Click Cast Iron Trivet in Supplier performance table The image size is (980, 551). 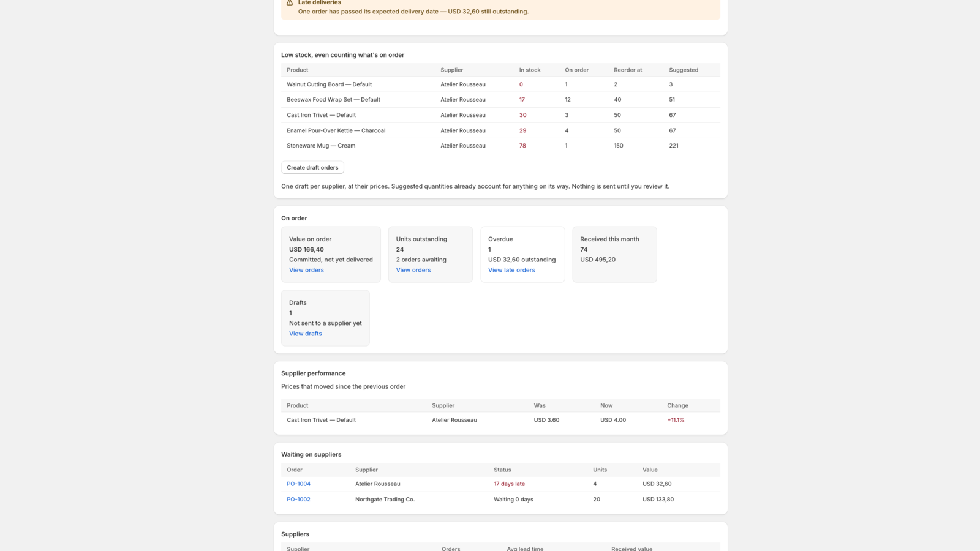coord(321,420)
